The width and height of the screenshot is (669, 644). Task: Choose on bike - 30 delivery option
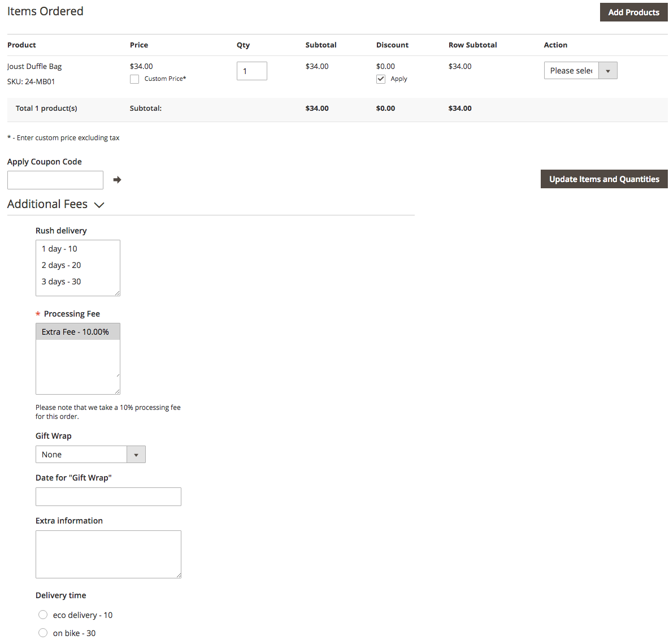pyautogui.click(x=43, y=633)
